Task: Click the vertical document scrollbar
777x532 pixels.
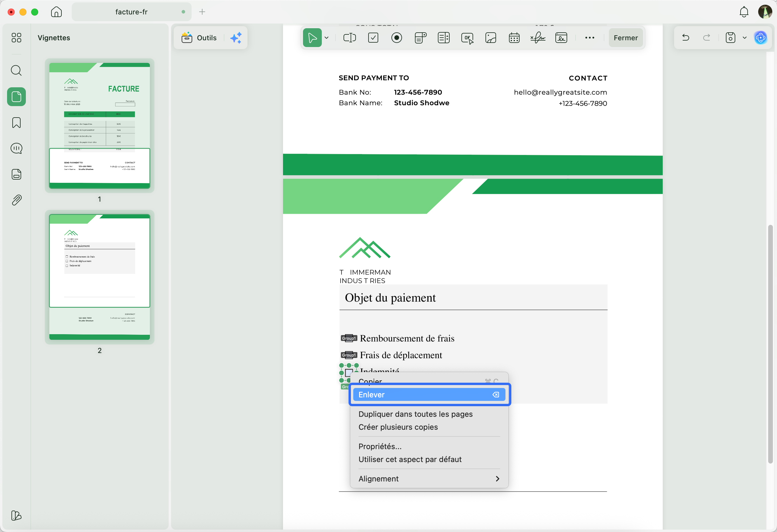Action: 770,344
